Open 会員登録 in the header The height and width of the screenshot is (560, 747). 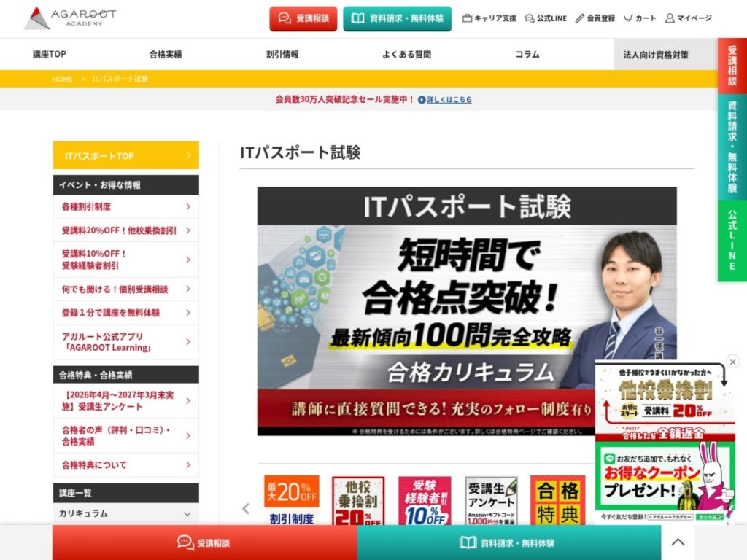pyautogui.click(x=595, y=18)
